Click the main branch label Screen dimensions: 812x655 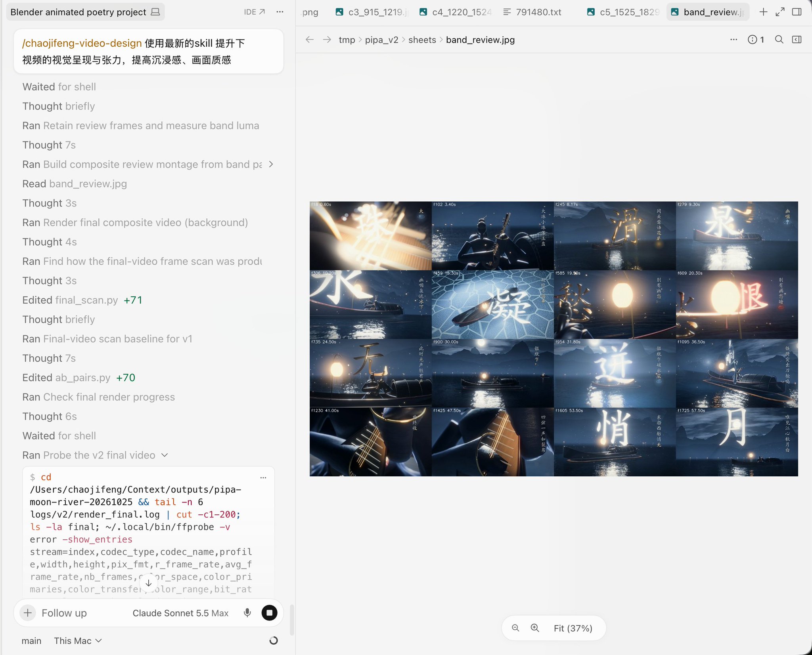pyautogui.click(x=31, y=641)
